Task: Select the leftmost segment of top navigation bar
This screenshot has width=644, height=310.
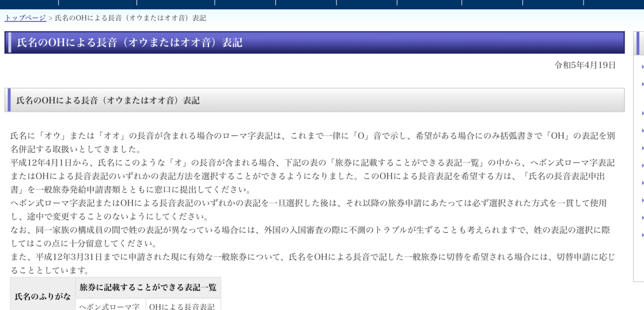Action: 29,4
